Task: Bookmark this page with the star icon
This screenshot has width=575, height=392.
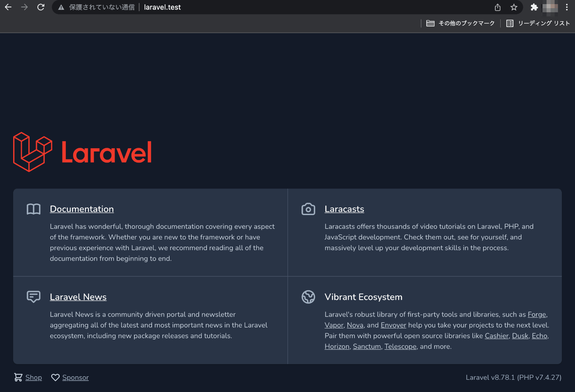Action: (514, 7)
